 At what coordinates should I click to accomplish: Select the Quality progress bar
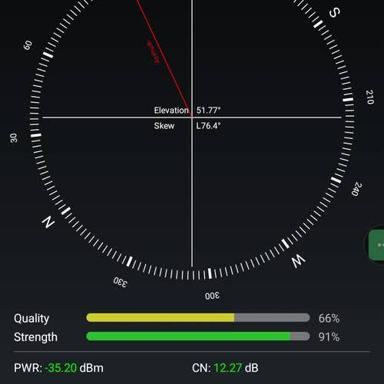198,318
